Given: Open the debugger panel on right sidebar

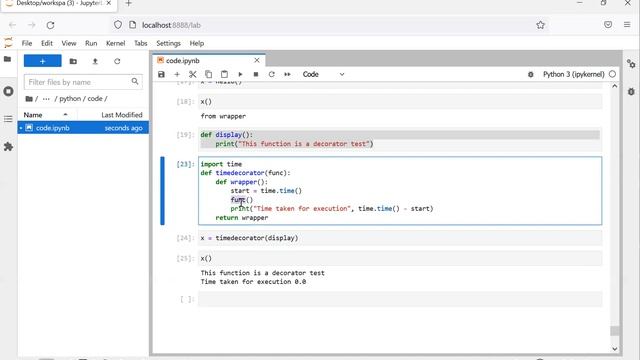Looking at the screenshot, I should tap(631, 91).
